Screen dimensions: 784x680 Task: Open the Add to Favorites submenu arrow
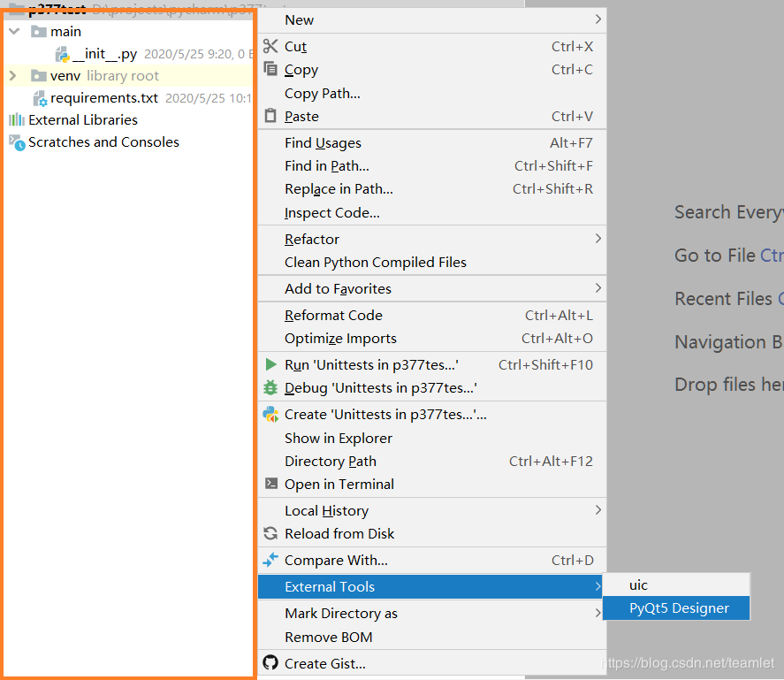pos(598,287)
